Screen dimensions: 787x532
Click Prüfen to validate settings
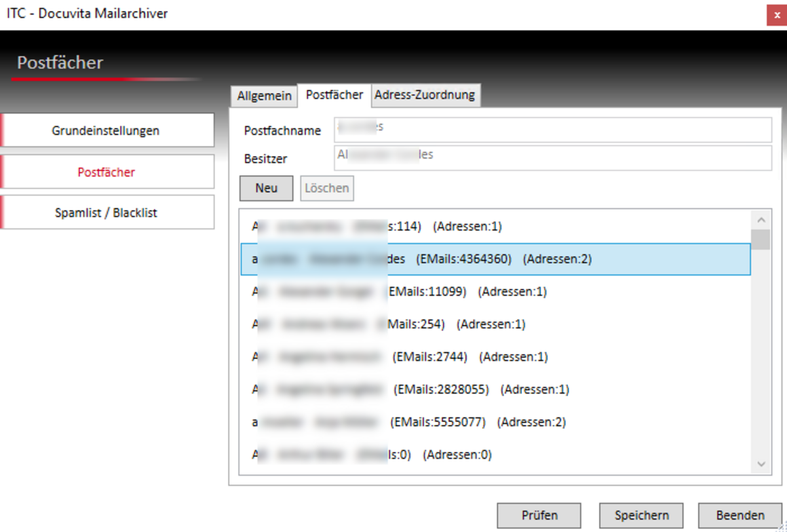[539, 516]
